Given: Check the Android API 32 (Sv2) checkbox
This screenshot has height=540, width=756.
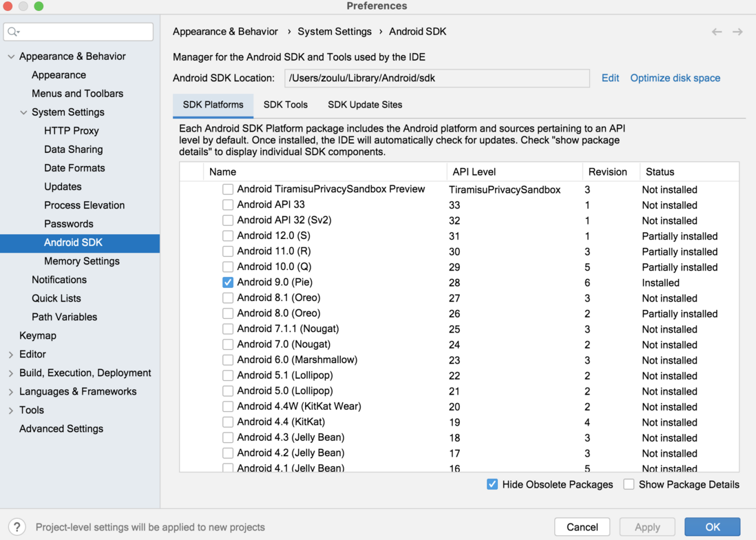Looking at the screenshot, I should 228,220.
